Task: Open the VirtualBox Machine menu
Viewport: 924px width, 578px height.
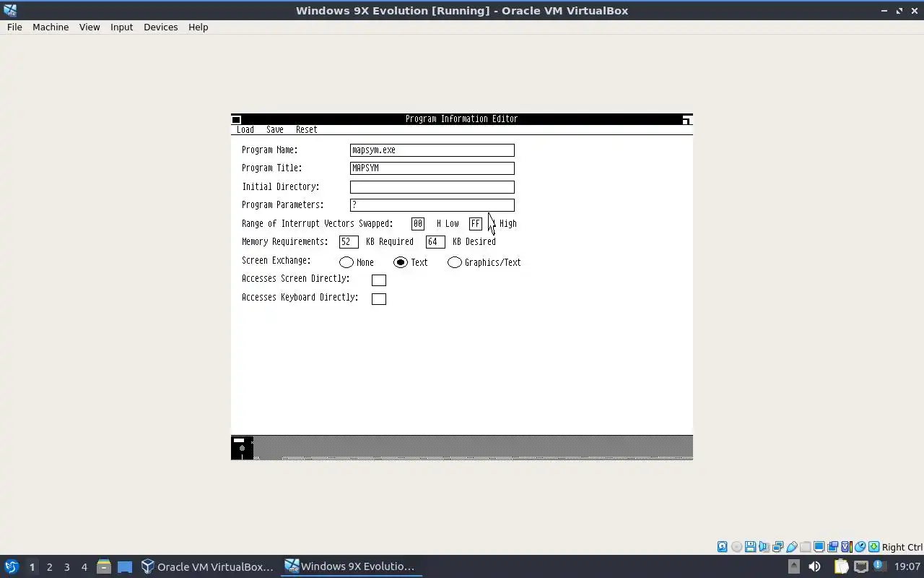Action: pyautogui.click(x=51, y=27)
